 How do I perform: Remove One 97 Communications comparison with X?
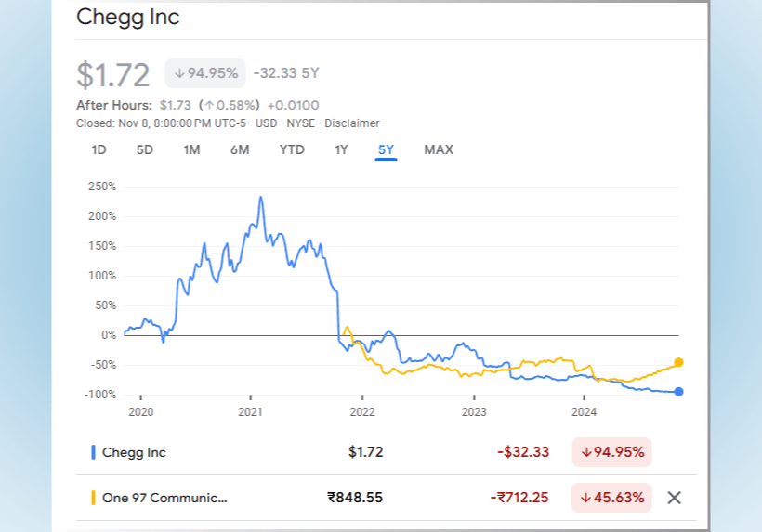coord(675,498)
